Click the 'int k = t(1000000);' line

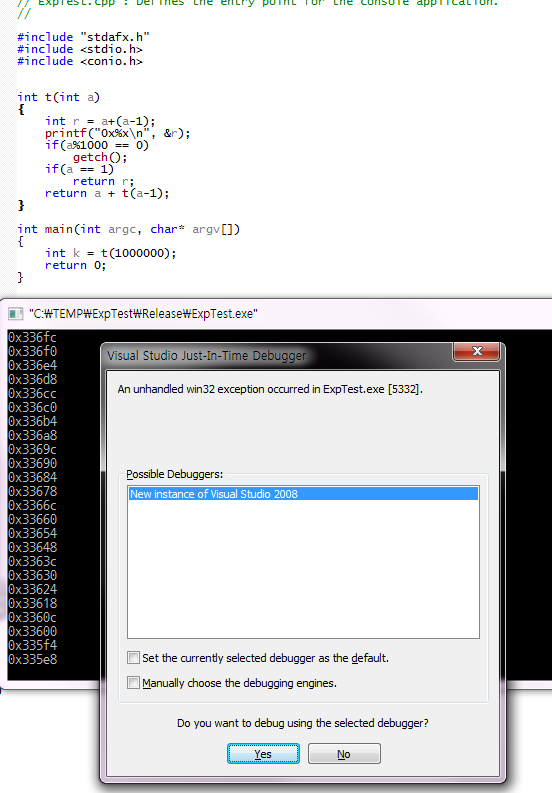(111, 253)
